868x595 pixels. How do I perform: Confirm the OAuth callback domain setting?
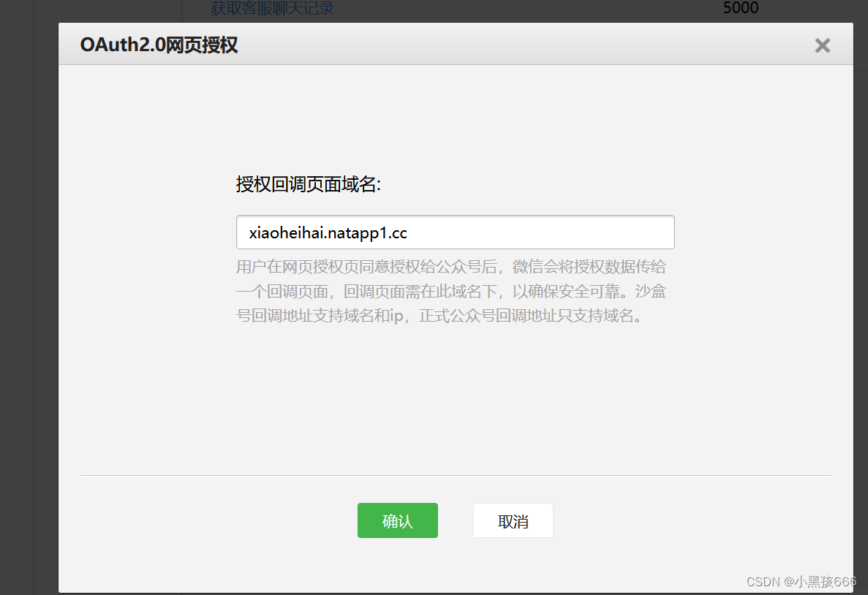(x=397, y=520)
